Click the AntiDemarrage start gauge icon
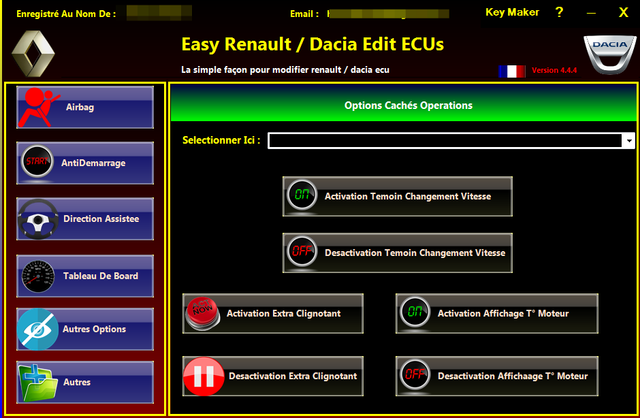The width and height of the screenshot is (640, 418). [38, 163]
